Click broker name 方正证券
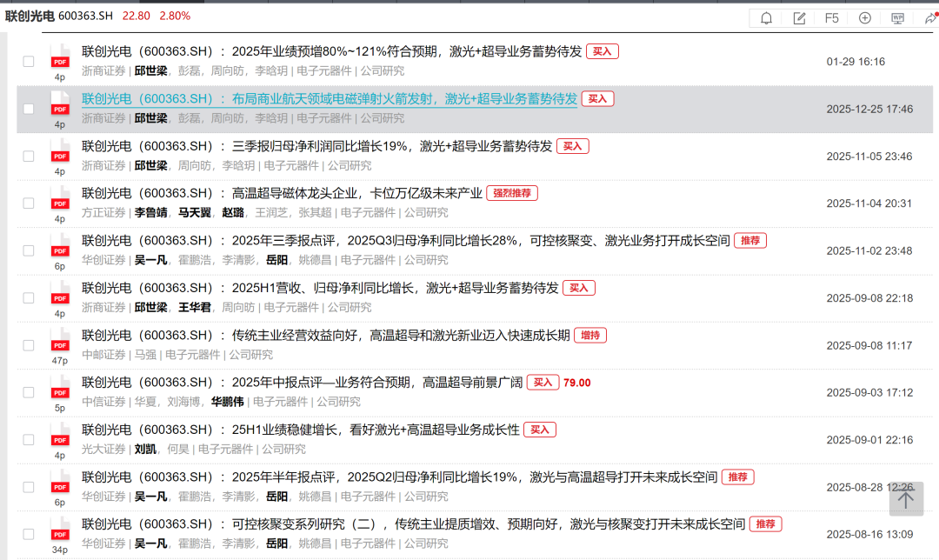 (x=103, y=213)
